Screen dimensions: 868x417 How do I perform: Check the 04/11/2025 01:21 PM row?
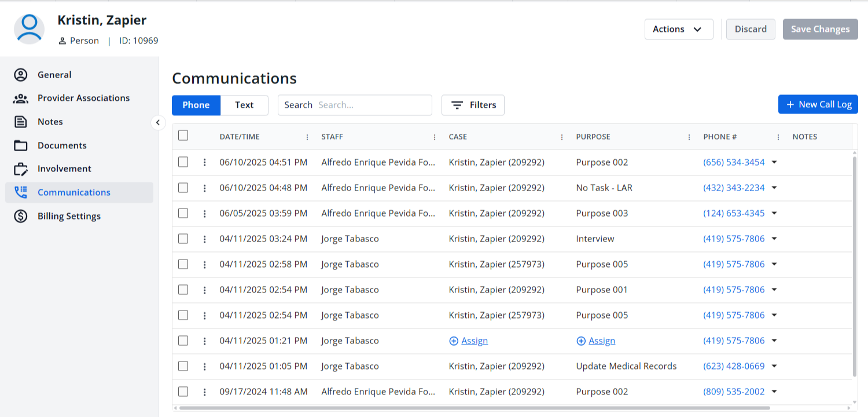click(x=183, y=341)
